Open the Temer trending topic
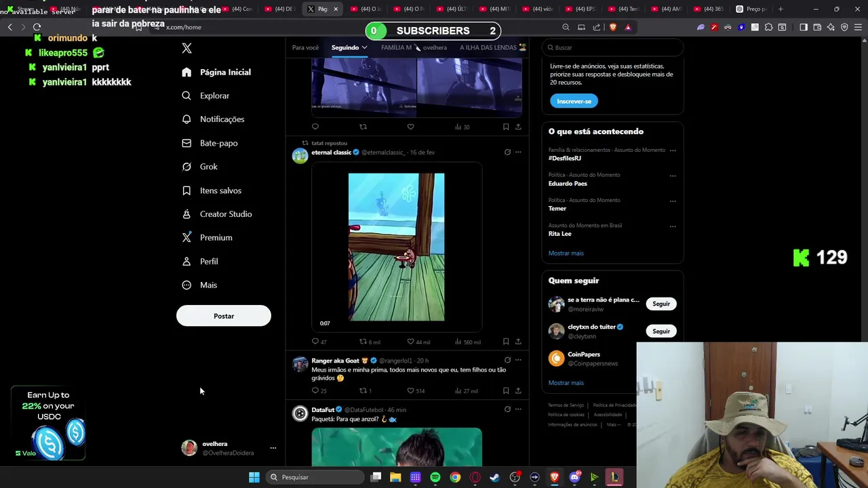 [557, 209]
